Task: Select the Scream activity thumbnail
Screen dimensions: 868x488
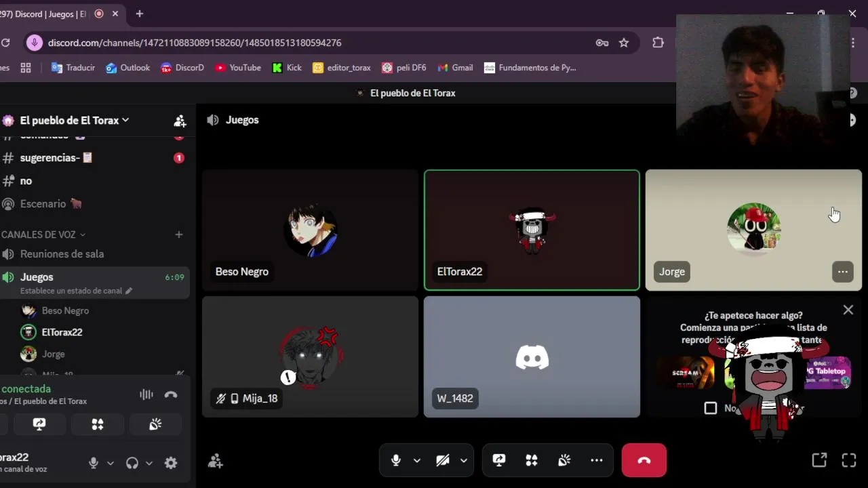Action: pos(685,372)
